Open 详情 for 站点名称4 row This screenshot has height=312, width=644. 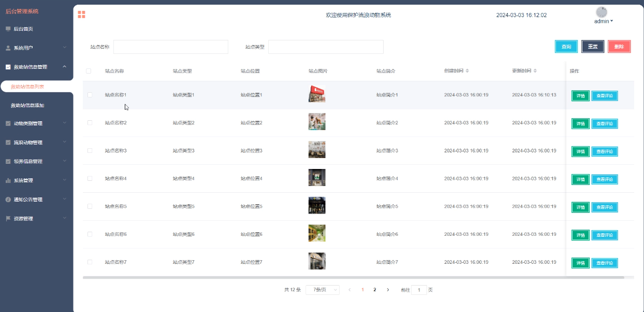coord(580,179)
